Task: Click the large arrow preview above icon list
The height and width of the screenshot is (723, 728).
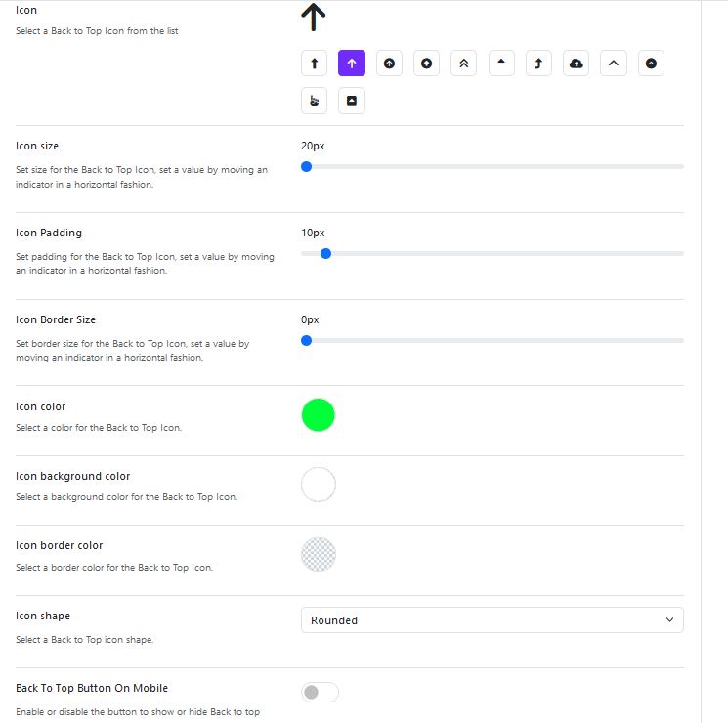Action: pyautogui.click(x=314, y=18)
